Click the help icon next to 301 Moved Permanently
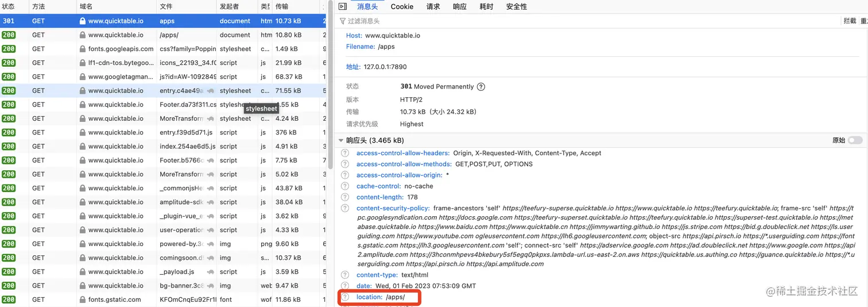The width and height of the screenshot is (868, 307). [x=481, y=87]
